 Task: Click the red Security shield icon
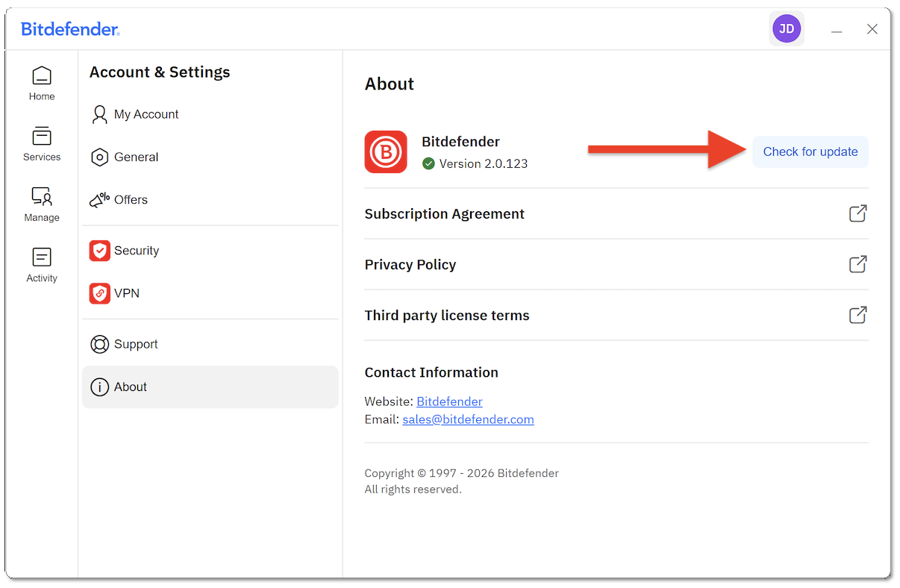coord(100,251)
